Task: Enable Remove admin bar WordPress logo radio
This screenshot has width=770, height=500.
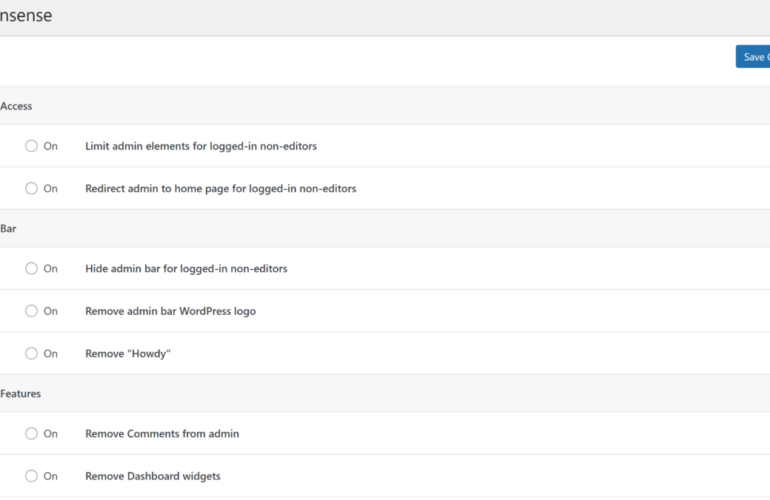Action: tap(32, 311)
